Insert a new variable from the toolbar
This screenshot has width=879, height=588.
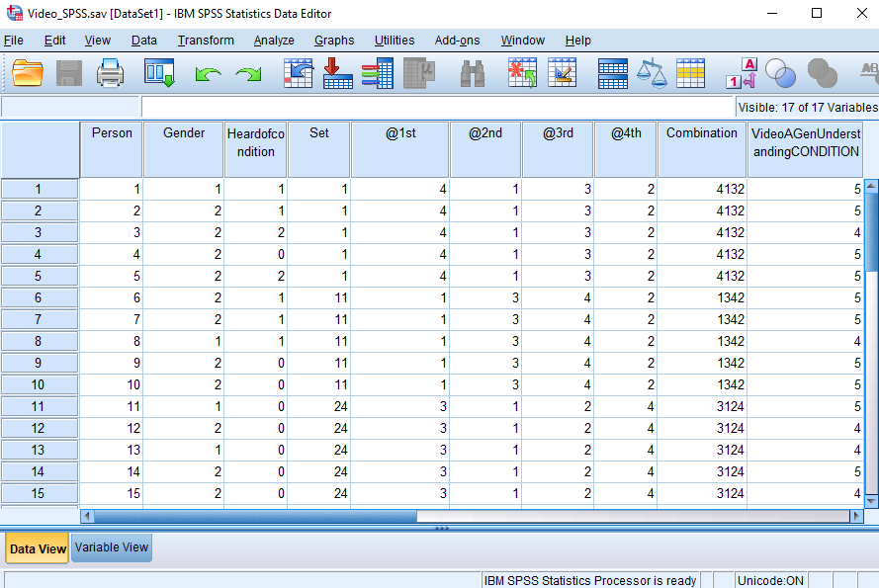click(x=563, y=72)
